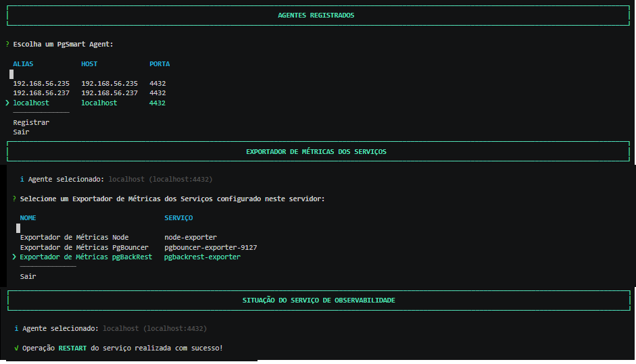Choose Sair below Registrar in agents list
Image resolution: width=636 pixels, height=364 pixels.
21,132
